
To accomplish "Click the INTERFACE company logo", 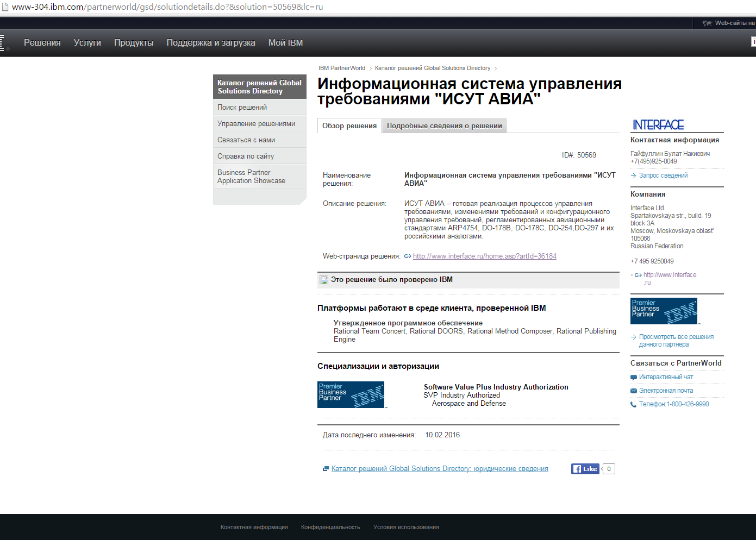I will point(658,125).
